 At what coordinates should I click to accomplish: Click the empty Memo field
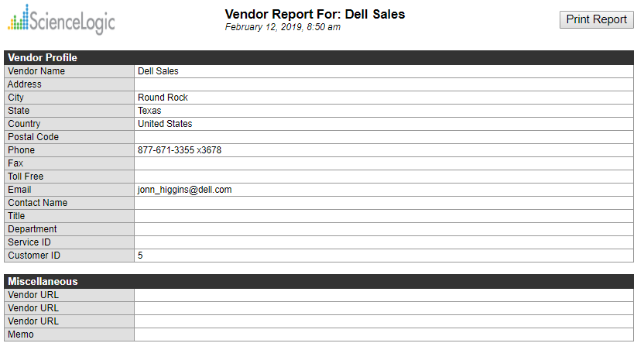[383, 335]
